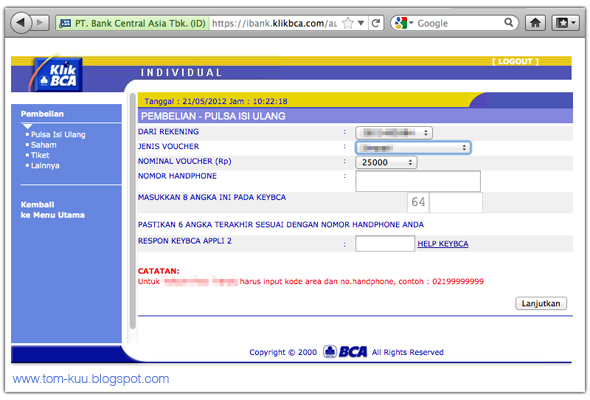Reload the page with the refresh icon
The height and width of the screenshot is (400, 590).
[376, 23]
